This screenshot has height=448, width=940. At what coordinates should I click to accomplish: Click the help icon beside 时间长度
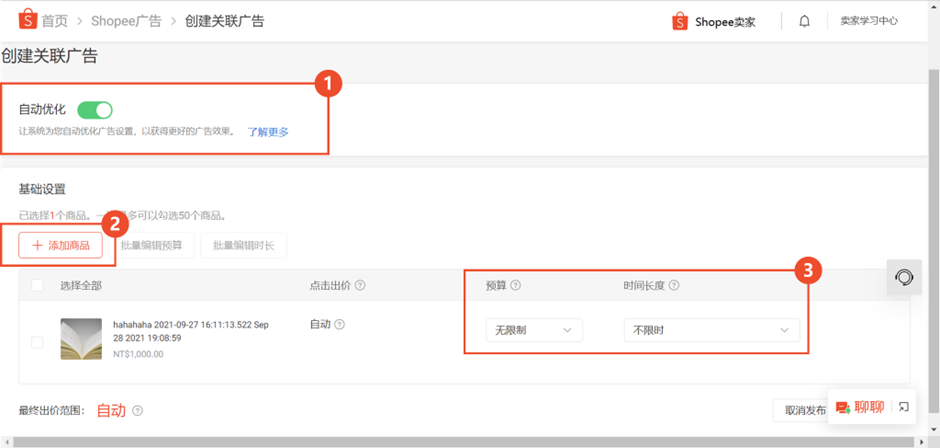tap(674, 285)
